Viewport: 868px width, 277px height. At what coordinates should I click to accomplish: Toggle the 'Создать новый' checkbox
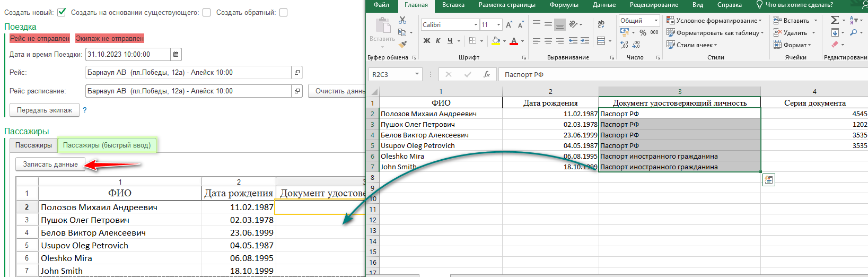coord(62,12)
